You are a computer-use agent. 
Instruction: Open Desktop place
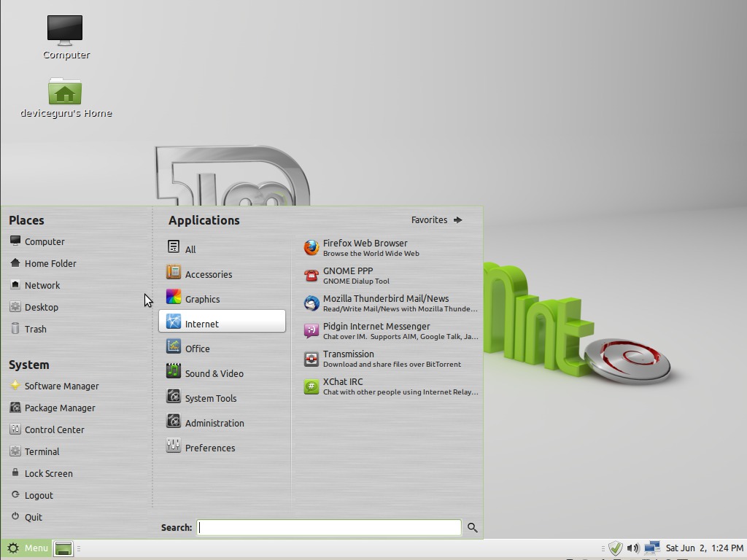coord(34,307)
